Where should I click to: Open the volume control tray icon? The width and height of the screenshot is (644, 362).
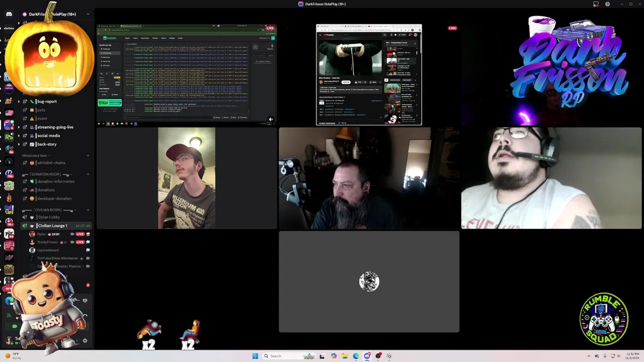pos(619,356)
